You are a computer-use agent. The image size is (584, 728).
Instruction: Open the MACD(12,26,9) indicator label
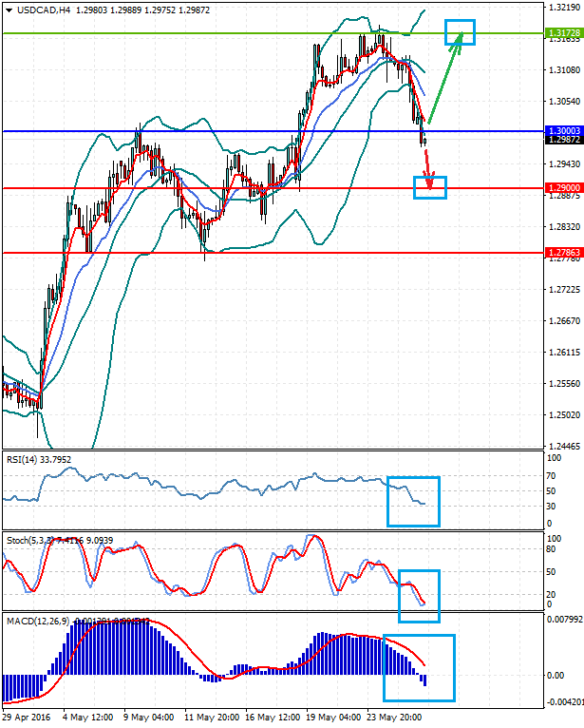(38, 620)
